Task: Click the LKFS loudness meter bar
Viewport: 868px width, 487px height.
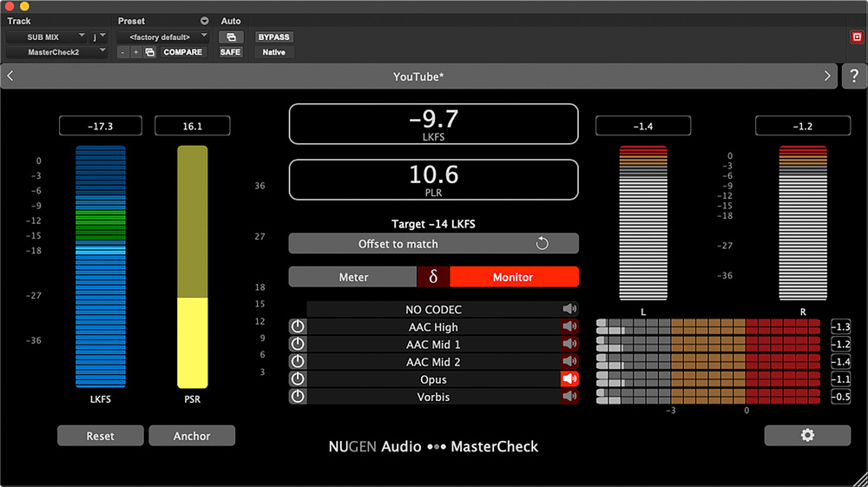Action: pyautogui.click(x=100, y=267)
